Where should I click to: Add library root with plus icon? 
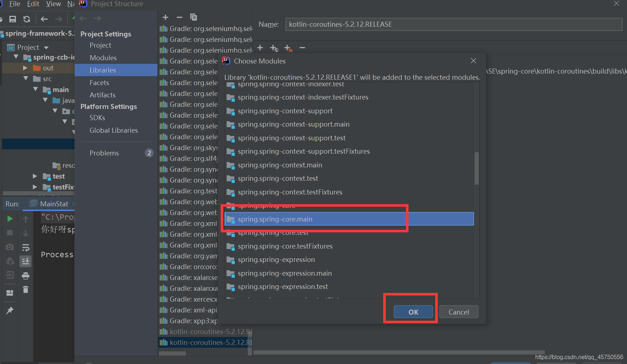click(260, 48)
